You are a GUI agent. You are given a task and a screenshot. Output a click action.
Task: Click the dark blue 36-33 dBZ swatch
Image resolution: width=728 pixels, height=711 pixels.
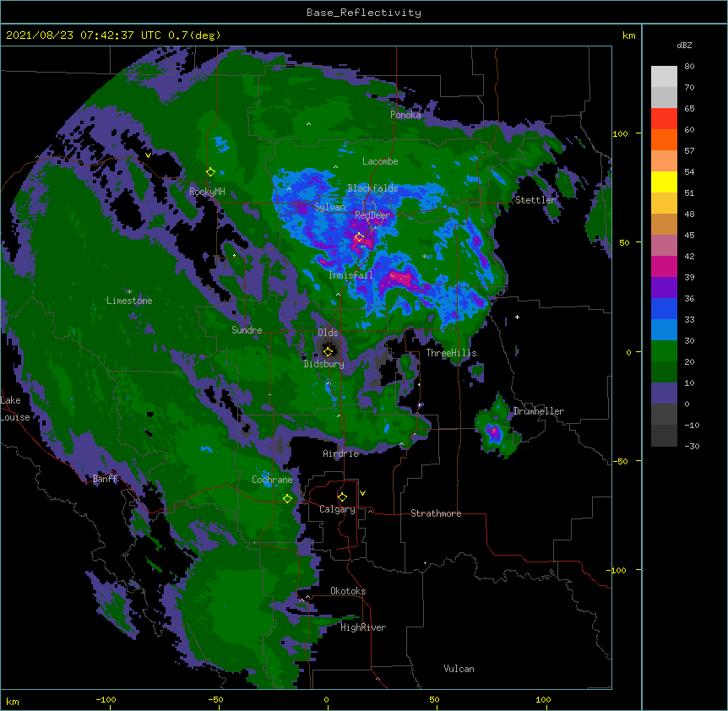pyautogui.click(x=664, y=309)
